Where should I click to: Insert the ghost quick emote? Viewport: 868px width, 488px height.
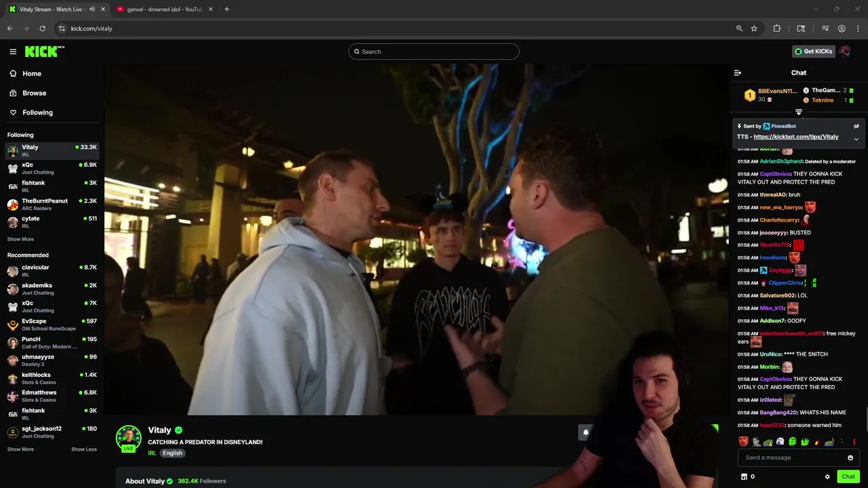pos(780,442)
